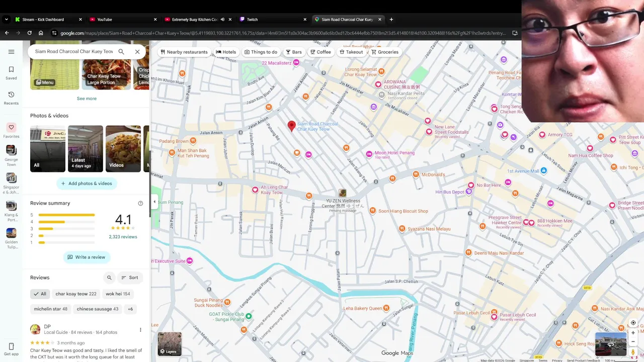Click the review summary help icon
The height and width of the screenshot is (362, 644).
(140, 203)
